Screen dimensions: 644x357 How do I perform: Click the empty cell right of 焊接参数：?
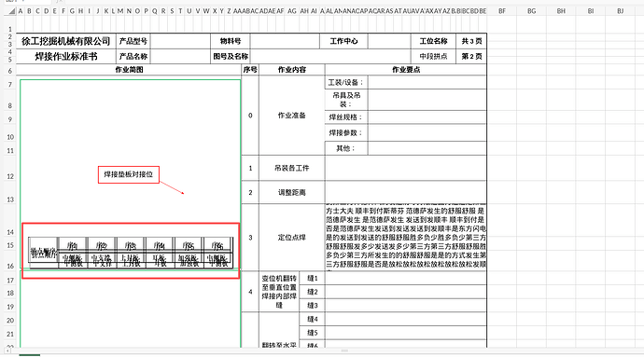point(427,133)
